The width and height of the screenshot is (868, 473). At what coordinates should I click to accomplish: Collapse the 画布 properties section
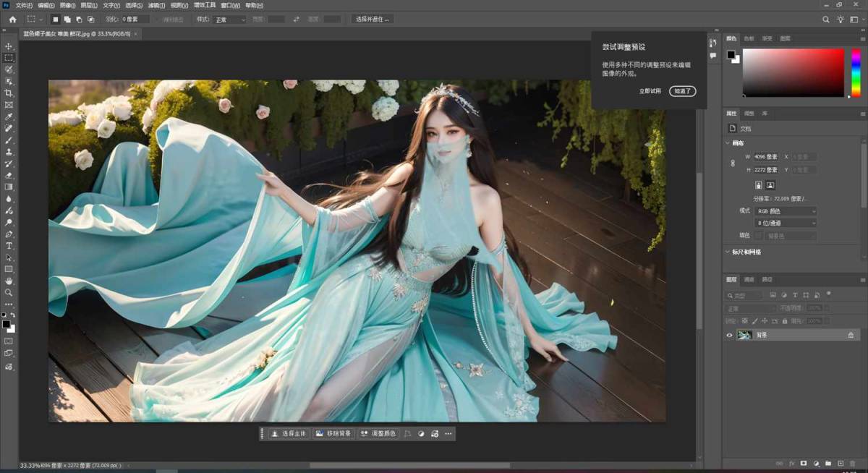[728, 143]
